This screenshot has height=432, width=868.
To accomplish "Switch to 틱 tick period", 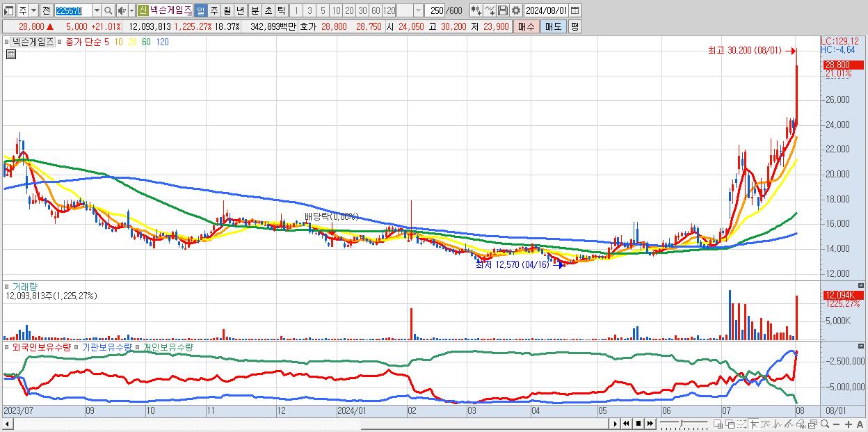I will point(280,10).
